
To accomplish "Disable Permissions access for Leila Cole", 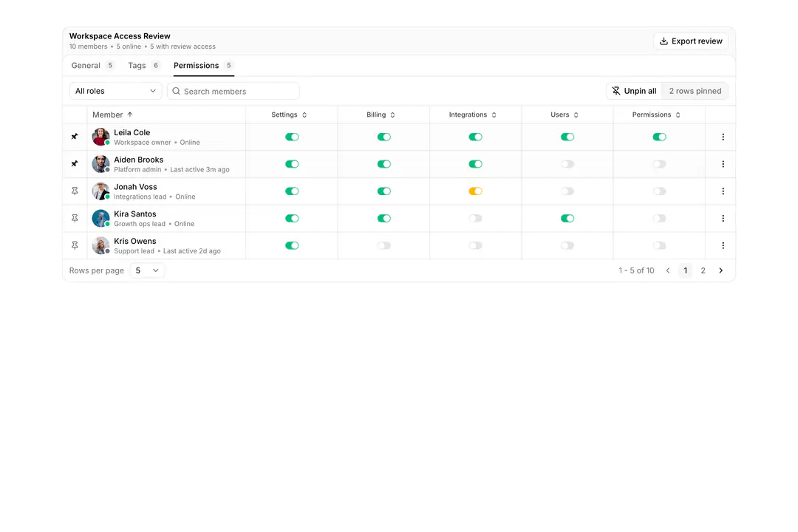I will click(659, 137).
